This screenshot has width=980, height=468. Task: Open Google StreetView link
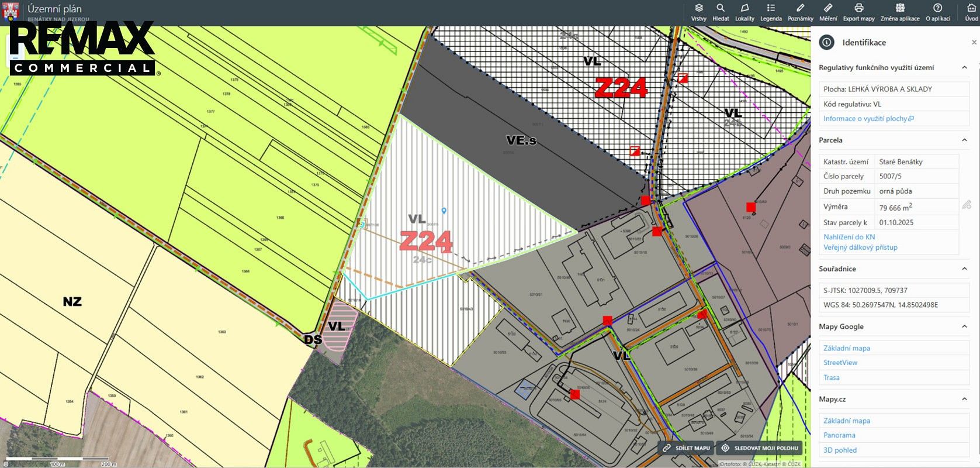click(840, 363)
